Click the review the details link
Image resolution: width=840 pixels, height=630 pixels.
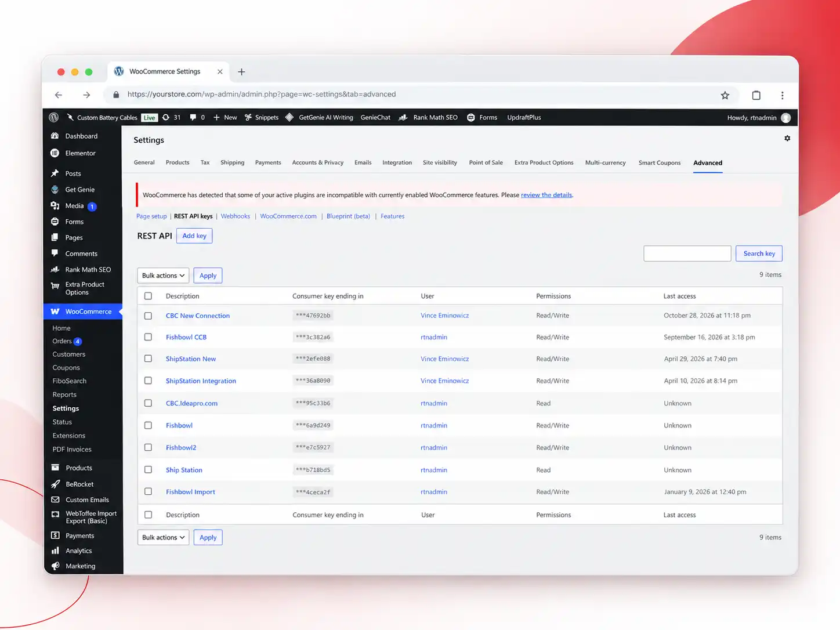click(546, 195)
